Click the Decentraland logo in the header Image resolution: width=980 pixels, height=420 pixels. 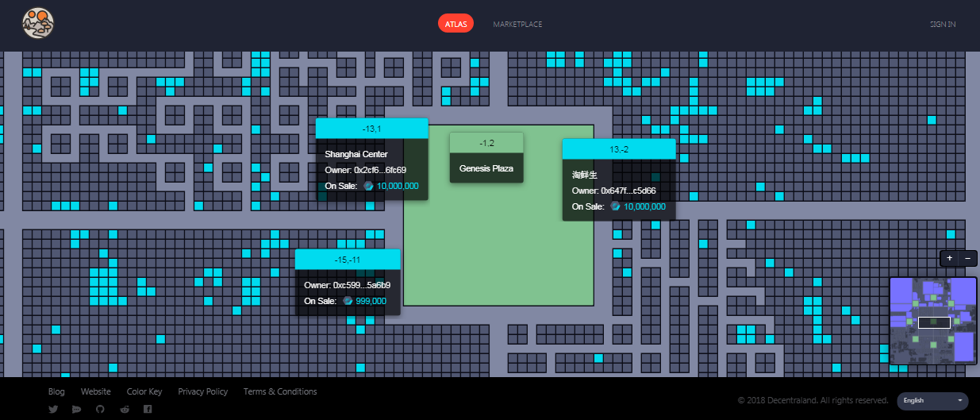37,24
